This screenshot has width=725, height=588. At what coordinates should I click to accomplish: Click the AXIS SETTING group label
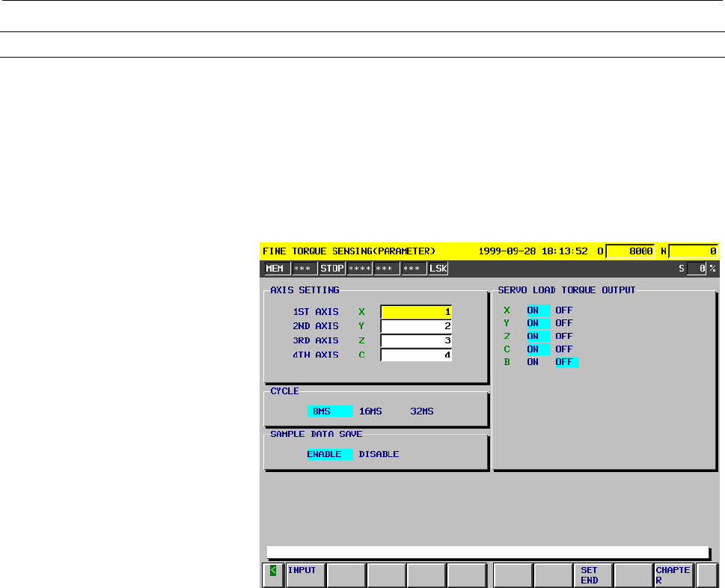pos(305,290)
